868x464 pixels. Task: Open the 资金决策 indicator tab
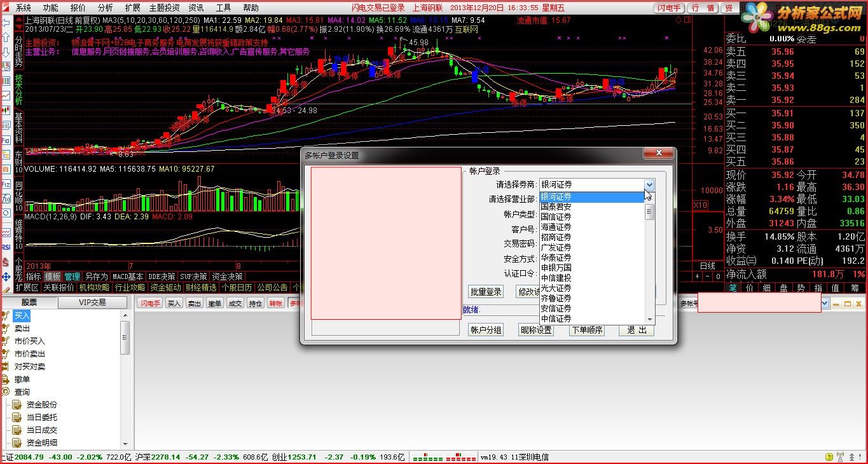coord(227,276)
